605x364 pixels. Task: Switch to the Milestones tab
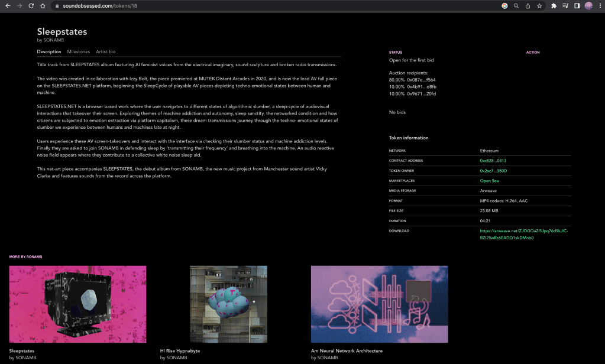coord(78,52)
